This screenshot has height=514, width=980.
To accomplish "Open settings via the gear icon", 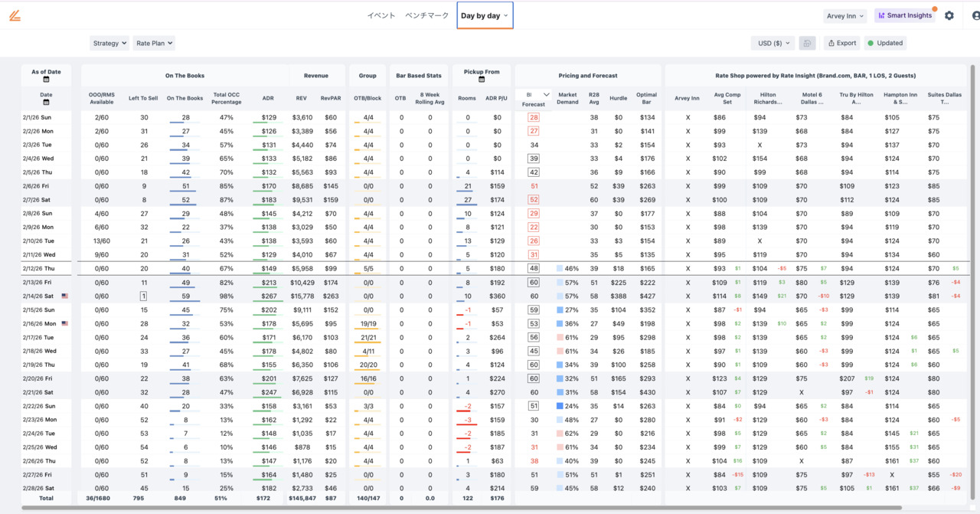I will [949, 15].
